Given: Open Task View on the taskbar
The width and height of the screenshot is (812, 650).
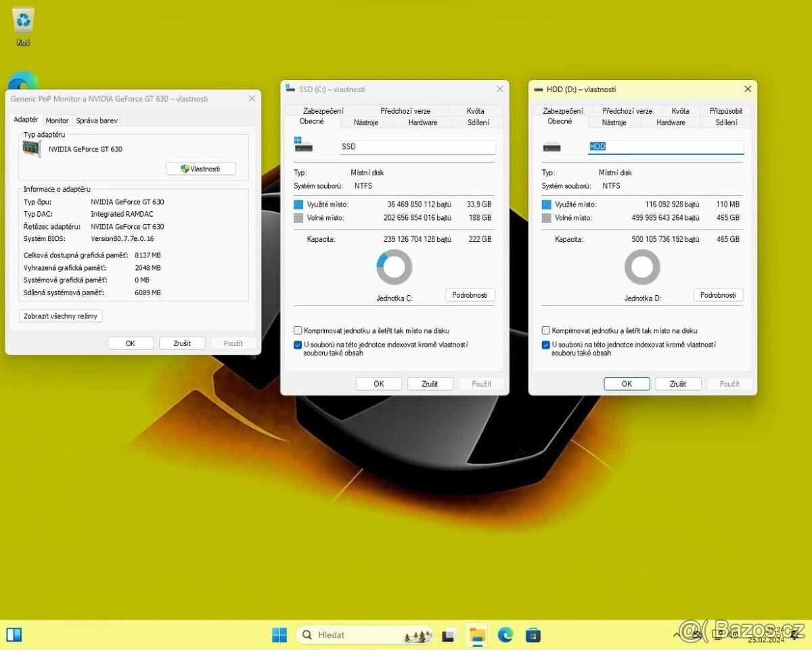Looking at the screenshot, I should [449, 635].
